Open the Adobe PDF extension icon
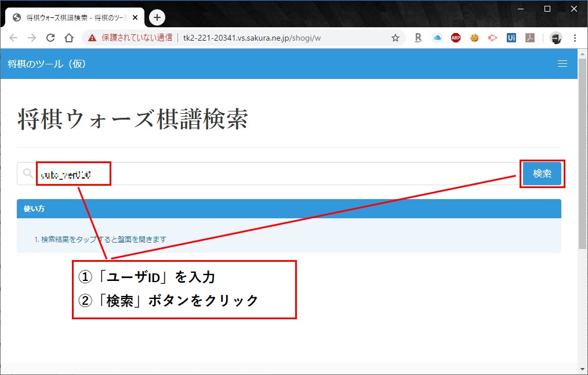Viewport: 588px width, 375px height. (x=530, y=38)
